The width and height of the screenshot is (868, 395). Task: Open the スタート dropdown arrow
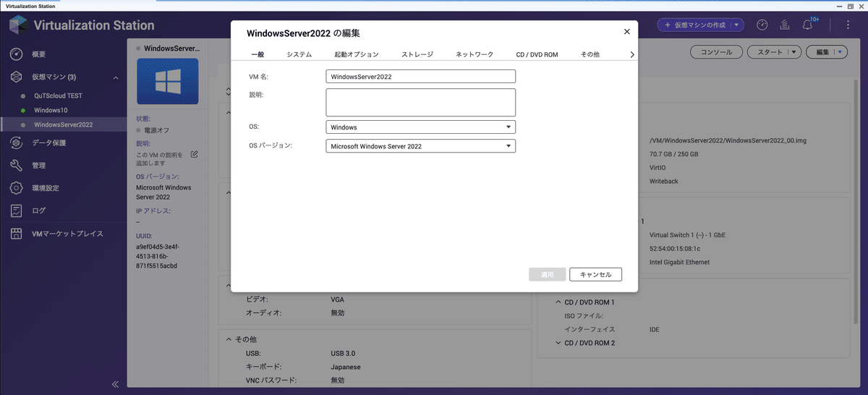(794, 51)
